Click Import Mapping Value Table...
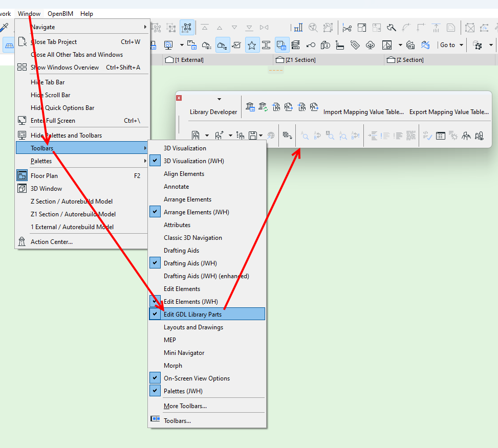498x448 pixels. [x=364, y=112]
